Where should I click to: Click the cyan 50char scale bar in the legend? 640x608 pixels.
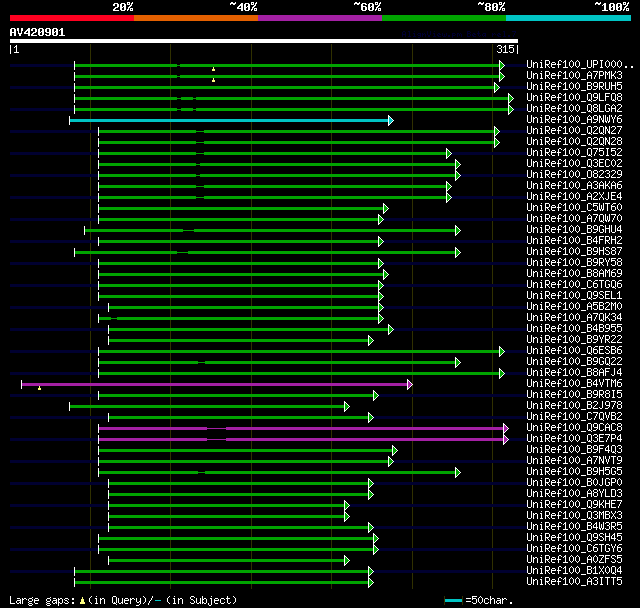453,600
